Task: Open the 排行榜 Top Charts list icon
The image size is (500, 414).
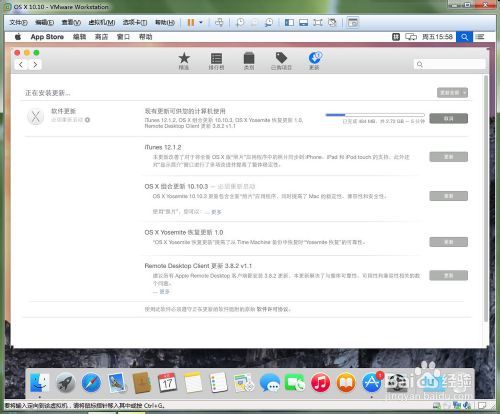Action: pyautogui.click(x=216, y=61)
